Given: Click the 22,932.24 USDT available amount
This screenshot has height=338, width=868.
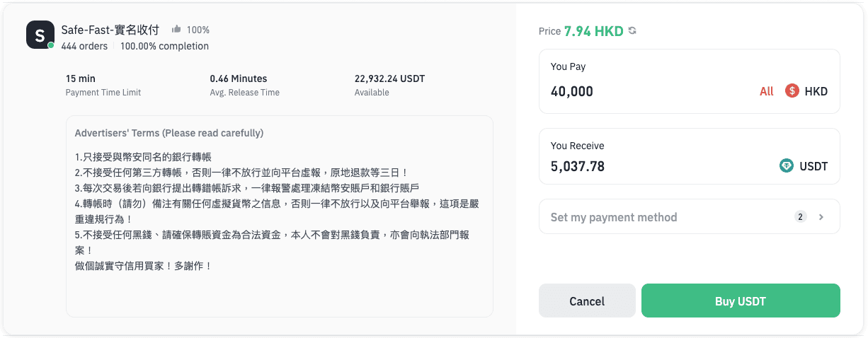Looking at the screenshot, I should coord(389,78).
